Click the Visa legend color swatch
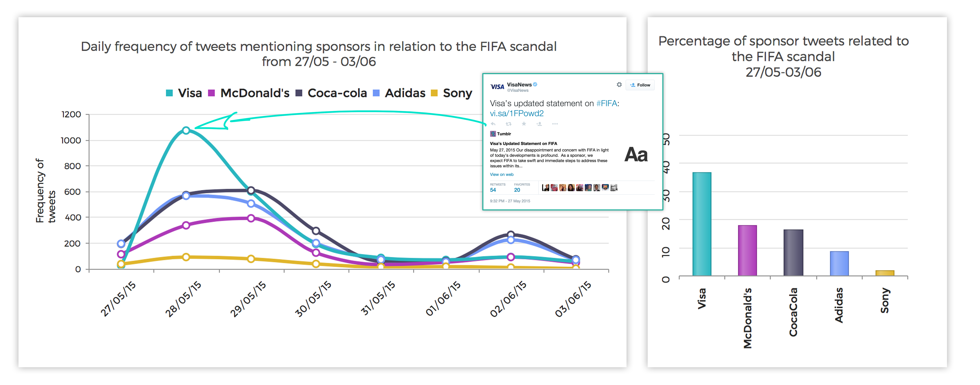980x385 pixels. pos(169,93)
